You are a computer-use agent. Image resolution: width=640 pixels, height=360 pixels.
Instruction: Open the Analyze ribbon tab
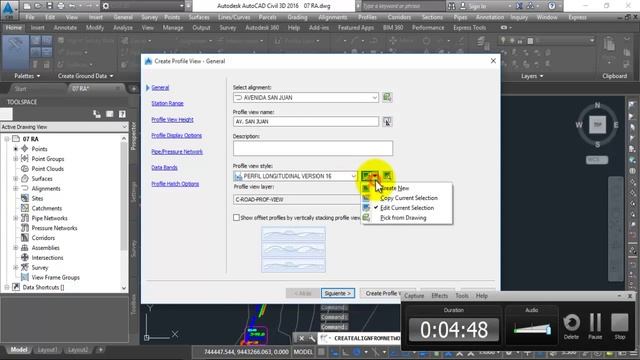pyautogui.click(x=123, y=28)
